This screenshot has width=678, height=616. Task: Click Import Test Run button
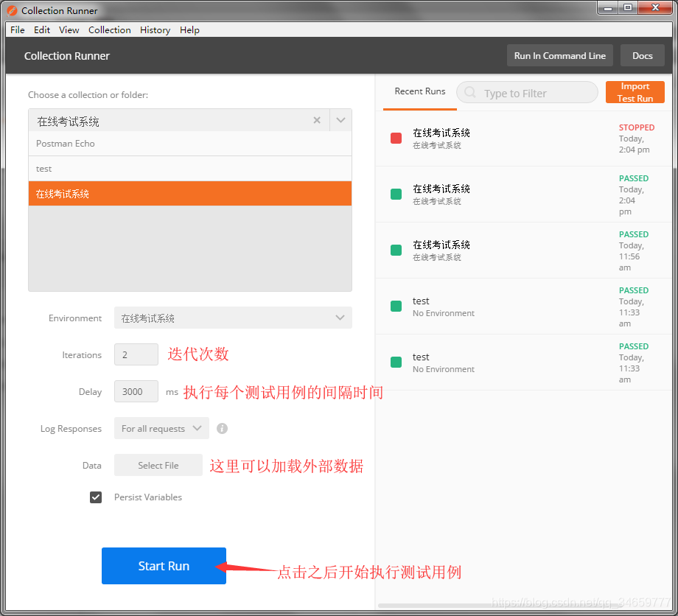[x=635, y=92]
